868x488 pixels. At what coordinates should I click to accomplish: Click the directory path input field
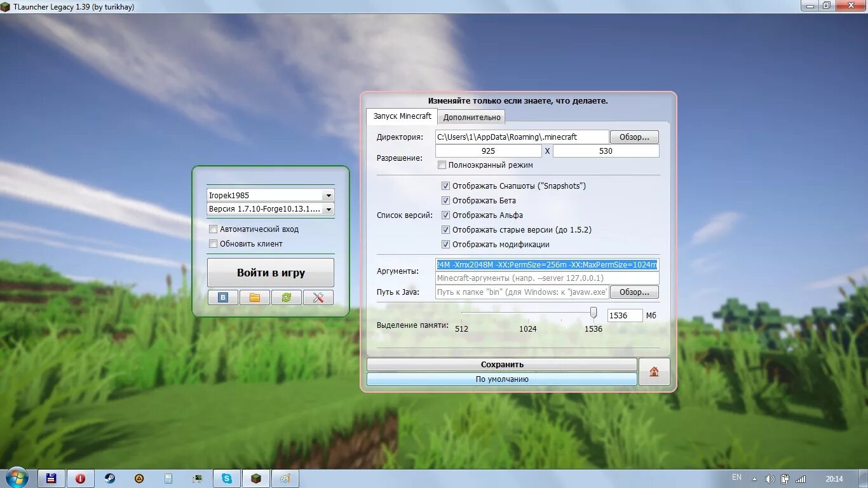pyautogui.click(x=522, y=137)
